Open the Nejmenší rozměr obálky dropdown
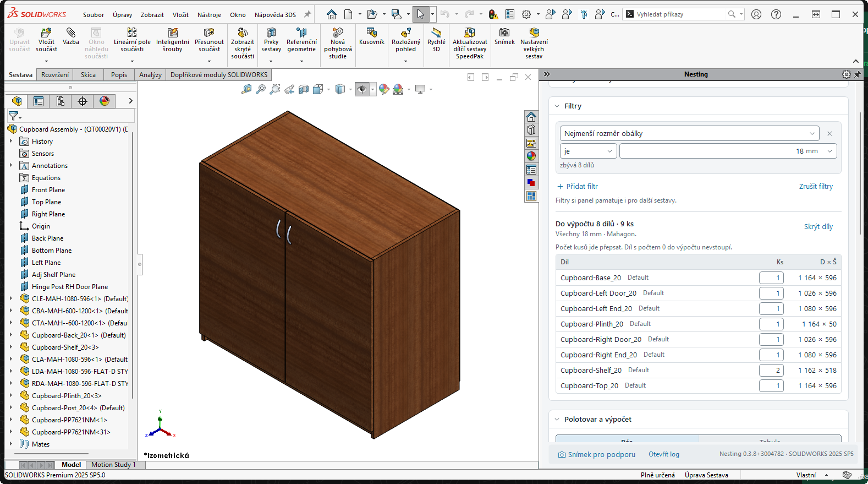 pyautogui.click(x=690, y=133)
